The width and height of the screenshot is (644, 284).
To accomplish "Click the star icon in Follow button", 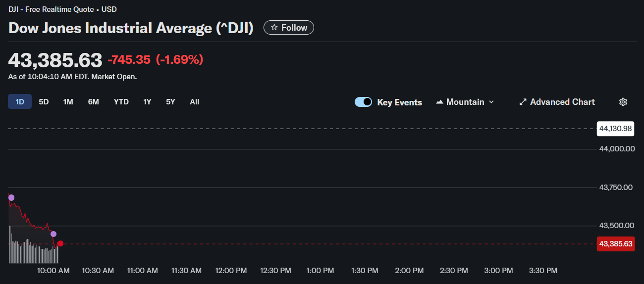I will 274,28.
